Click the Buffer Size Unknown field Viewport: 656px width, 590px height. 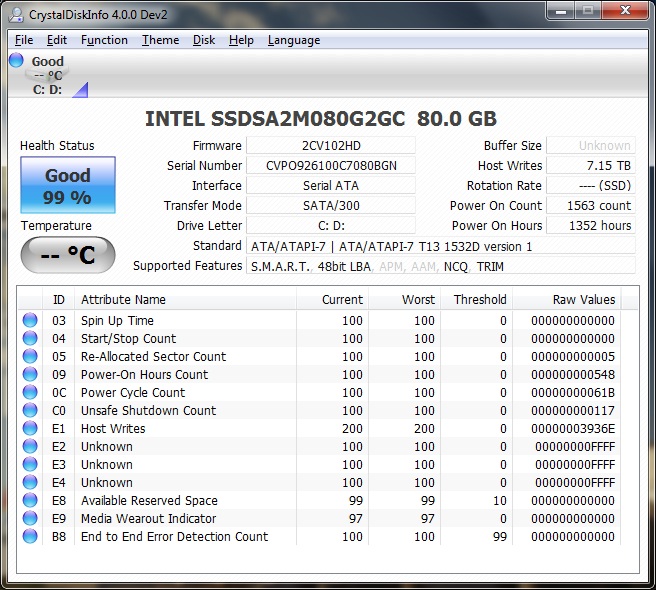(x=591, y=146)
